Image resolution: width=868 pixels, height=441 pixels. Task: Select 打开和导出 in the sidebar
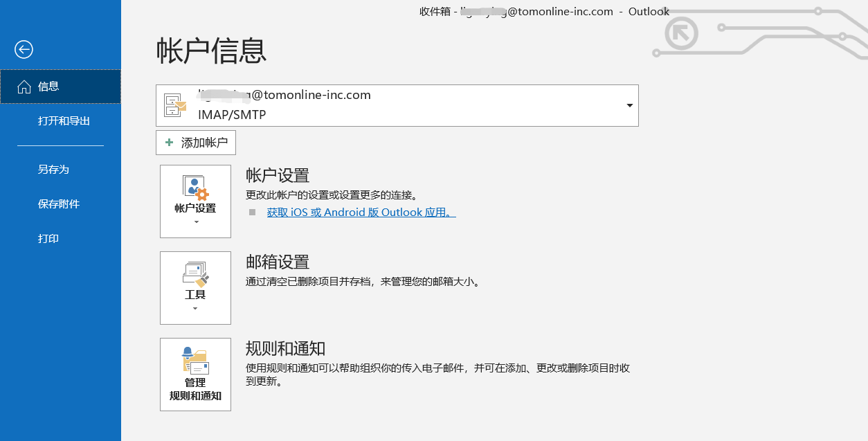point(64,121)
